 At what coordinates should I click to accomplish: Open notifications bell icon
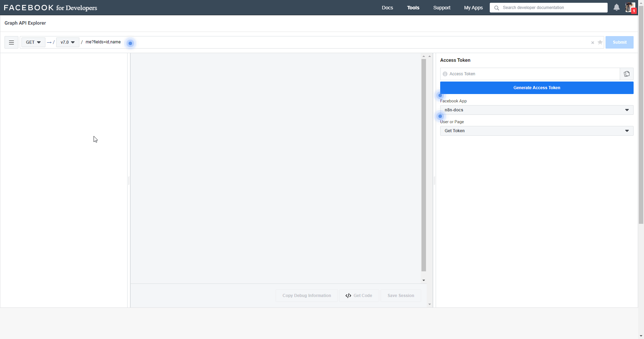point(616,8)
